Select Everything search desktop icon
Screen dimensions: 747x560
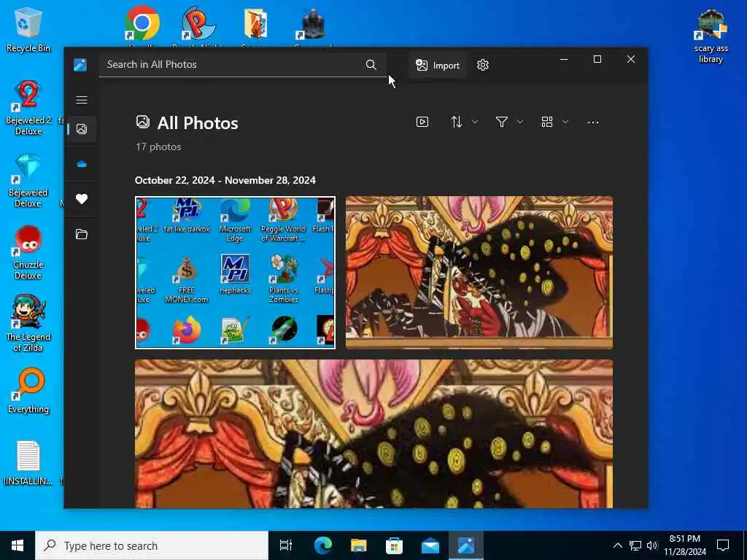point(28,391)
